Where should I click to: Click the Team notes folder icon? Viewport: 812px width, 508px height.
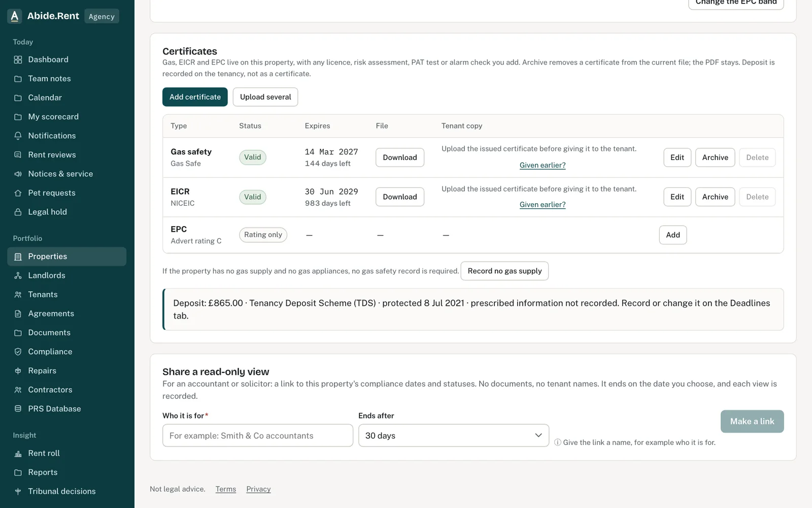click(18, 79)
